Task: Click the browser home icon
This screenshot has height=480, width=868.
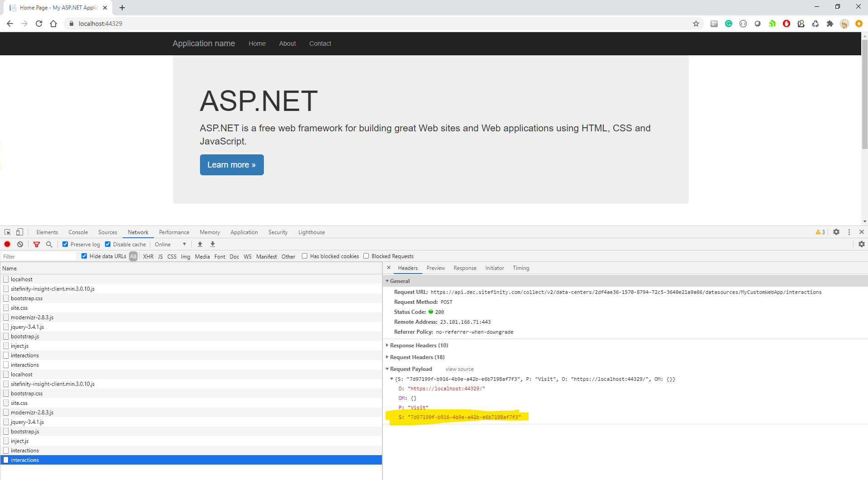Action: 53,24
